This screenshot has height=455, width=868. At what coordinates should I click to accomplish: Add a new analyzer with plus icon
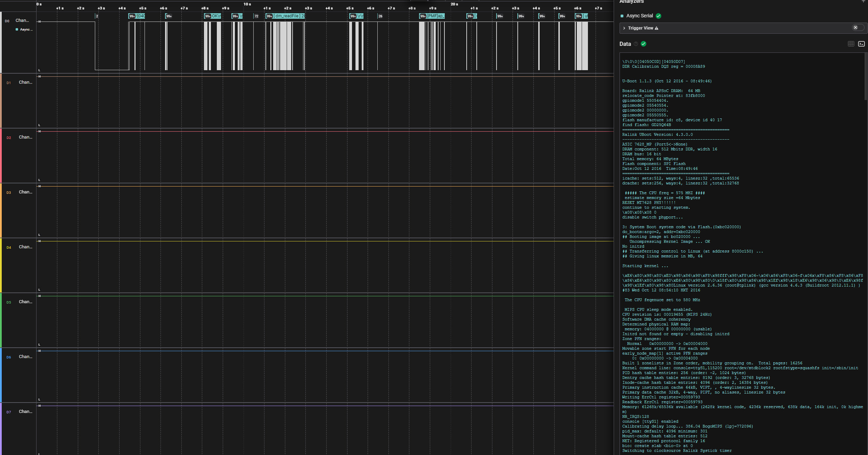[863, 1]
